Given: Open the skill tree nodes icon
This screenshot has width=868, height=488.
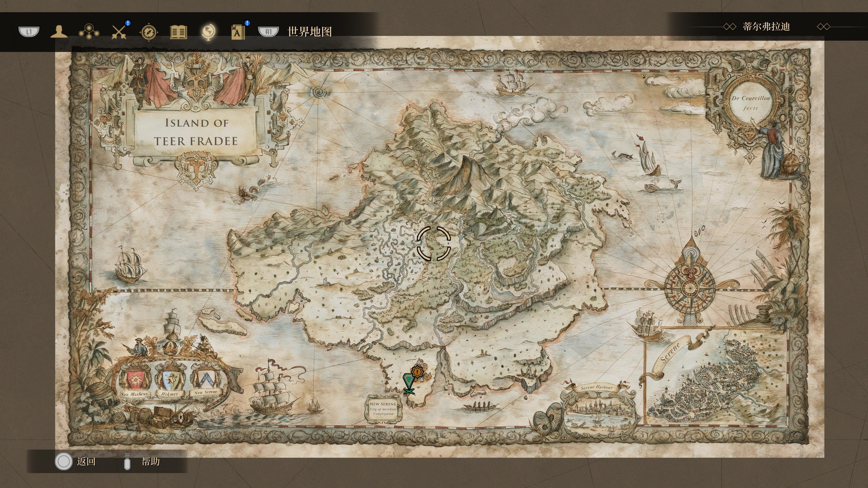Looking at the screenshot, I should [89, 32].
